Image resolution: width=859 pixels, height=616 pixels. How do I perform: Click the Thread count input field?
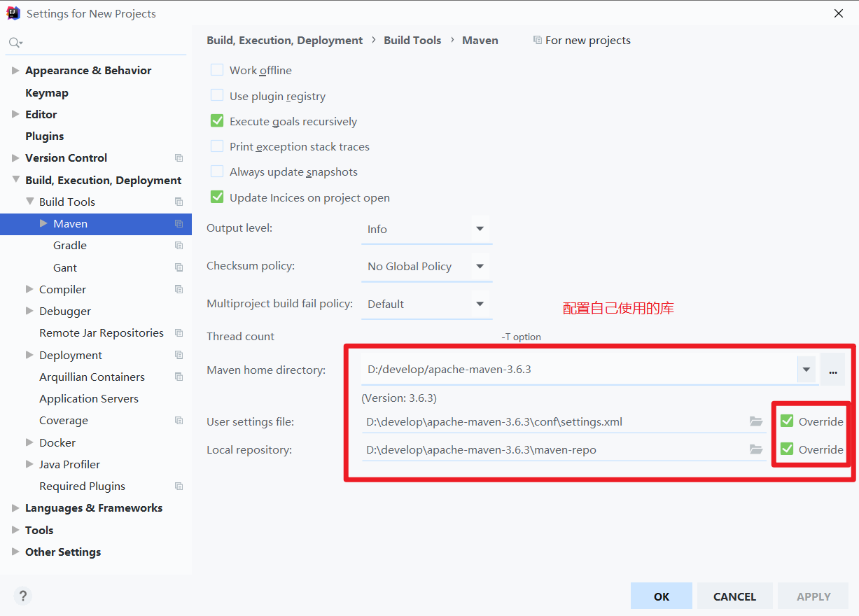426,337
